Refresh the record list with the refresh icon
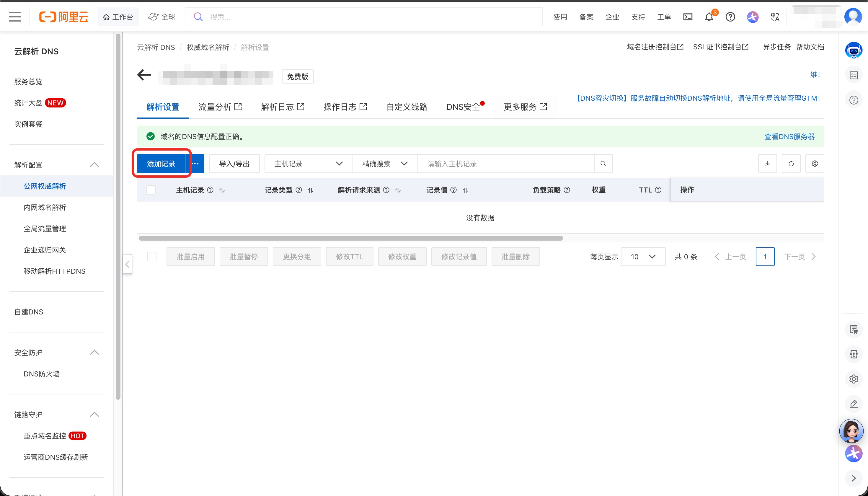This screenshot has width=868, height=496. [x=791, y=164]
